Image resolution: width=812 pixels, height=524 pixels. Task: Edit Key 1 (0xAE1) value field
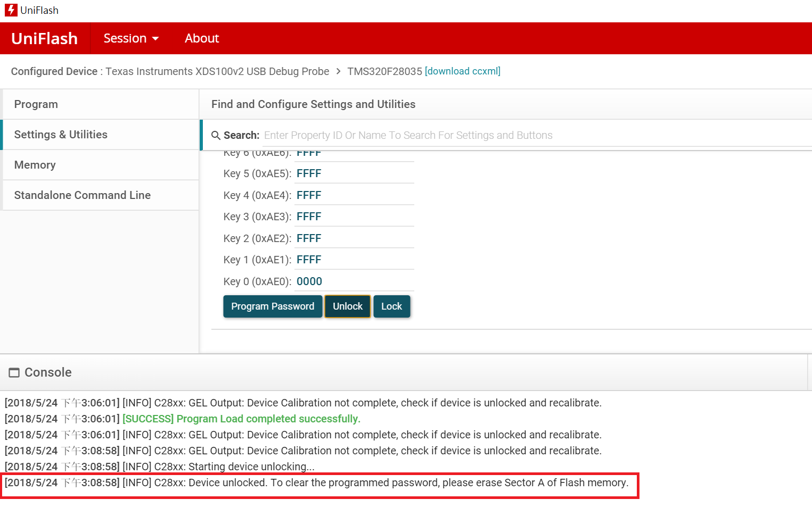[355, 260]
